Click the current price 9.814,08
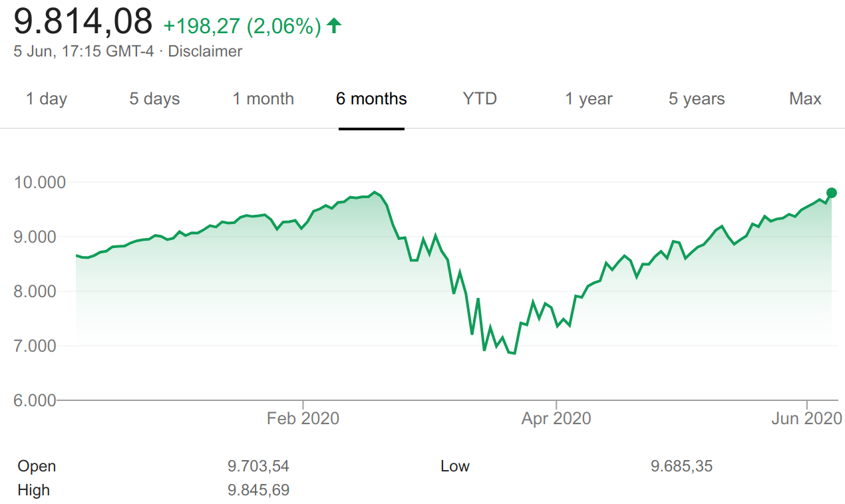The image size is (845, 504). (83, 22)
